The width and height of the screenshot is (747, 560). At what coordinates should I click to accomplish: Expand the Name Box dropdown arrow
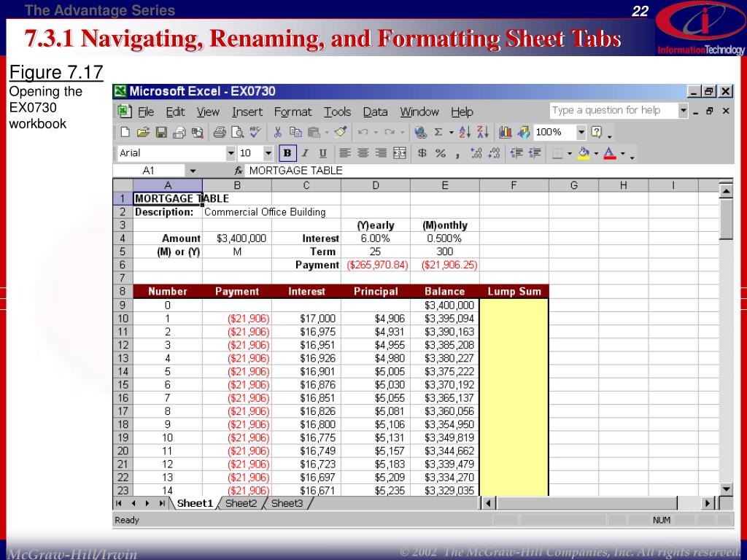[193, 171]
